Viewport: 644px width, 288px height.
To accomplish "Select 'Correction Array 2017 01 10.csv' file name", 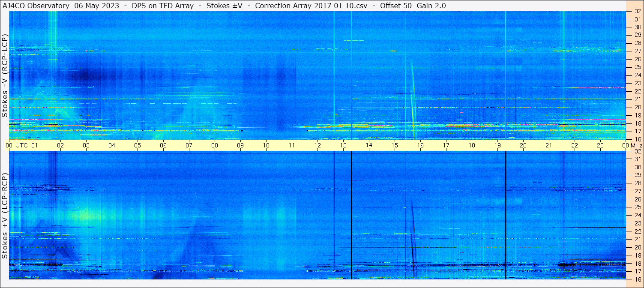I will pyautogui.click(x=311, y=6).
